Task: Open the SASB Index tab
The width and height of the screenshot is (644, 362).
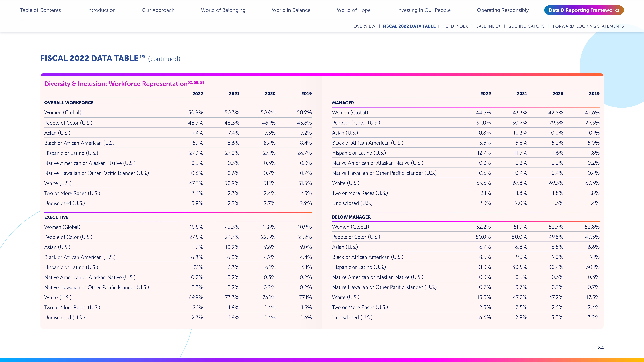Action: [x=488, y=26]
